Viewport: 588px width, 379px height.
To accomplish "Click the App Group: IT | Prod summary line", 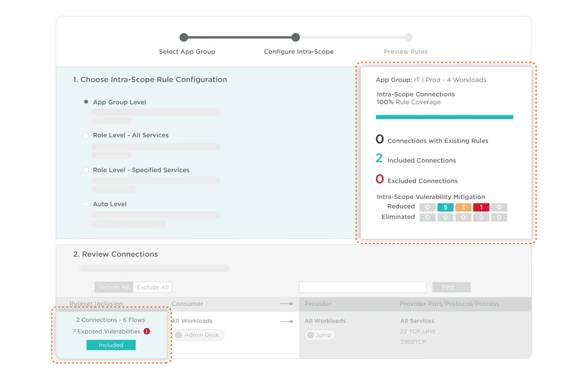I will [x=431, y=80].
